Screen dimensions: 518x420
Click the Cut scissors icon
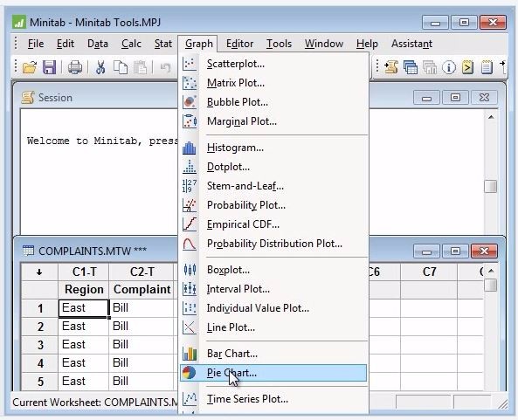click(100, 67)
